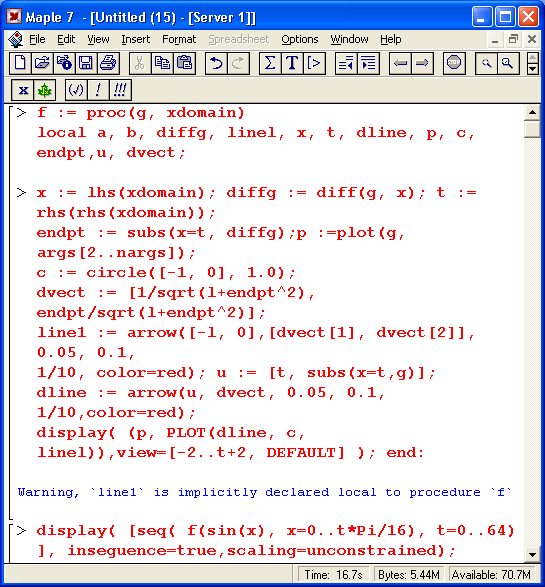This screenshot has height=587, width=545.
Task: Click the vertical scrollbar down arrow
Action: (x=532, y=554)
